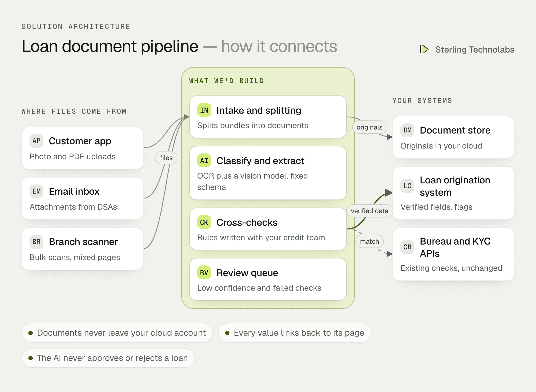Click the 'Customer app' title
The height and width of the screenshot is (392, 536).
80,141
